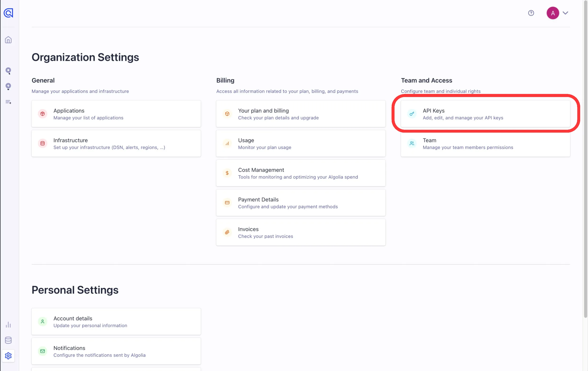Click the API Keys key icon
This screenshot has height=371, width=588.
click(412, 114)
